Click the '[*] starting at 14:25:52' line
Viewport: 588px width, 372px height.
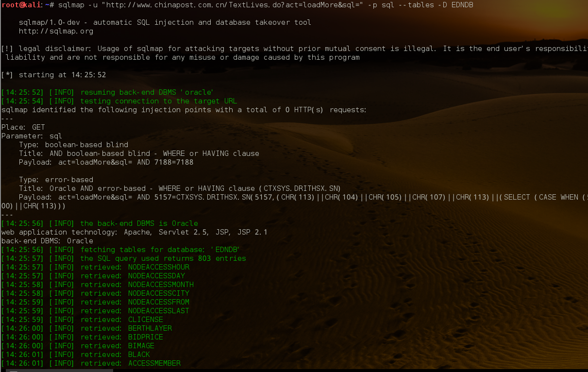tap(53, 75)
